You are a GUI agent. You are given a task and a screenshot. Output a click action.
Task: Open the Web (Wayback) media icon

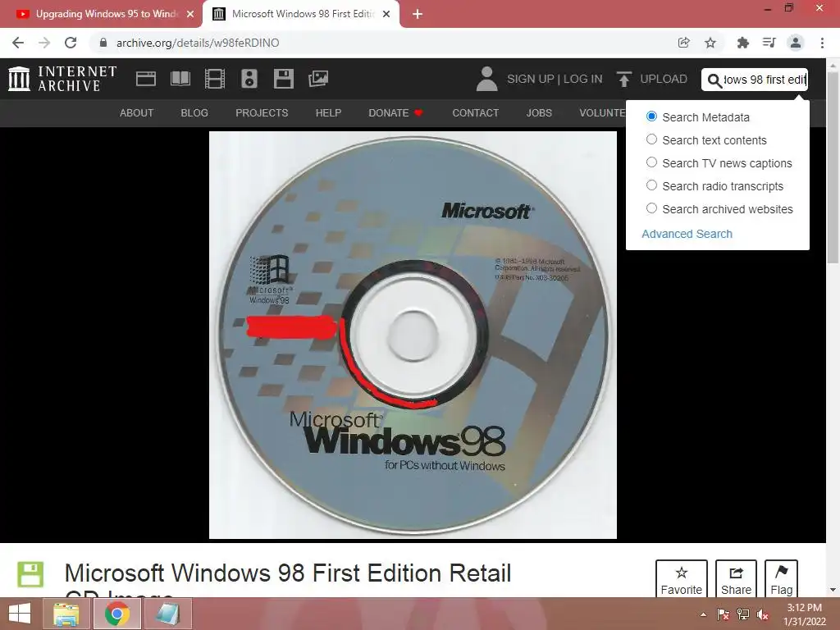pyautogui.click(x=146, y=79)
